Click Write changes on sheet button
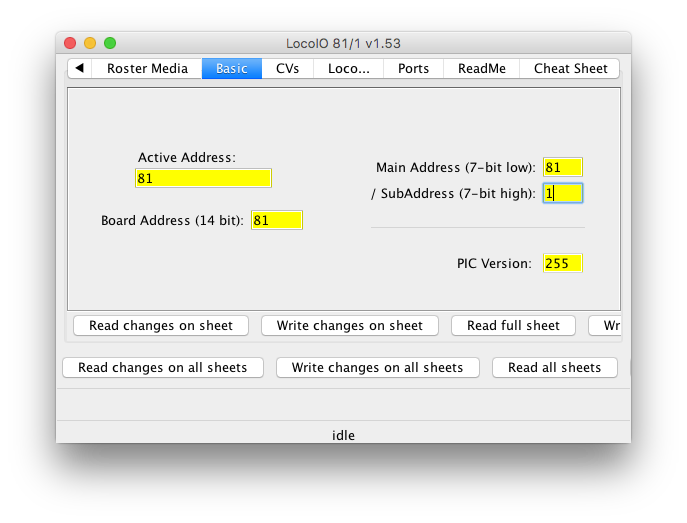687x523 pixels. [349, 325]
